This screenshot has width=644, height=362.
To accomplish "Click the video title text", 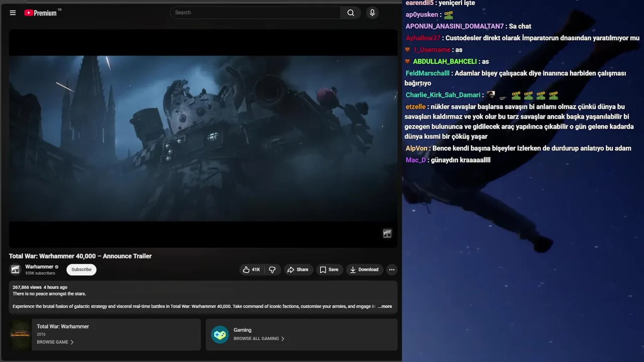I will [80, 256].
